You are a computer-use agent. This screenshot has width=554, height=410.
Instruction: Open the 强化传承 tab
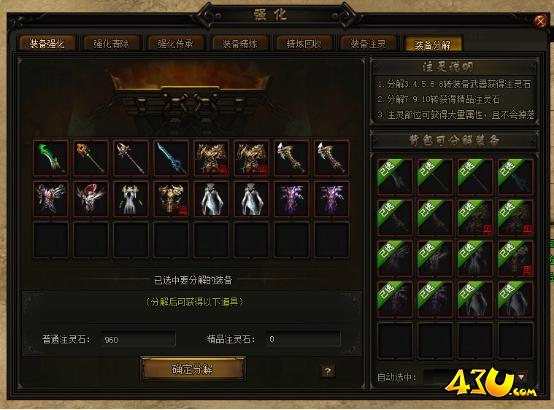176,43
